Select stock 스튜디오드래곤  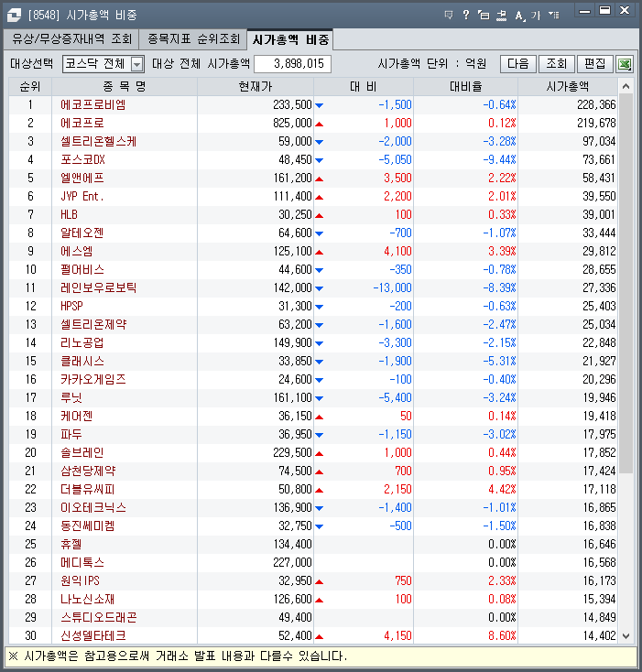[x=99, y=618]
